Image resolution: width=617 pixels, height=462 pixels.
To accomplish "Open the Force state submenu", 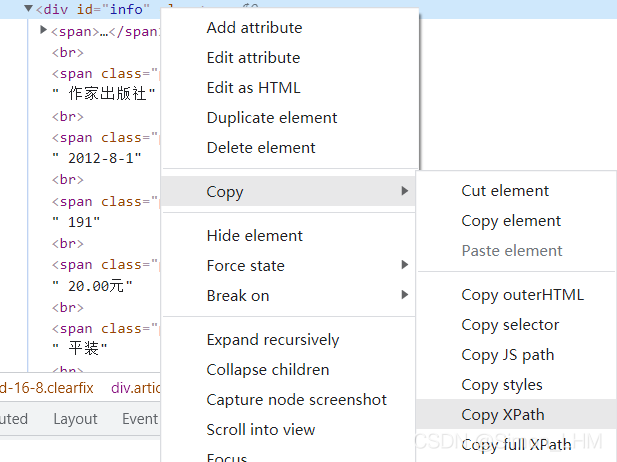I will tap(289, 266).
